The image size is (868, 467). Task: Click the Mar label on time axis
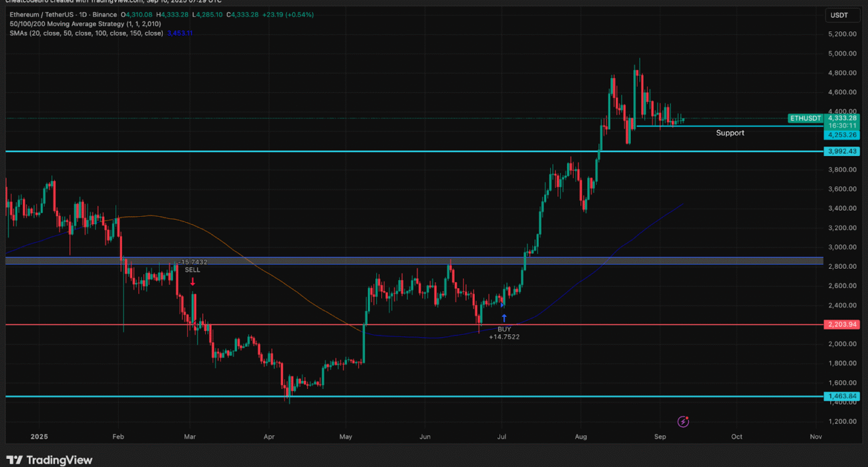[x=189, y=437]
